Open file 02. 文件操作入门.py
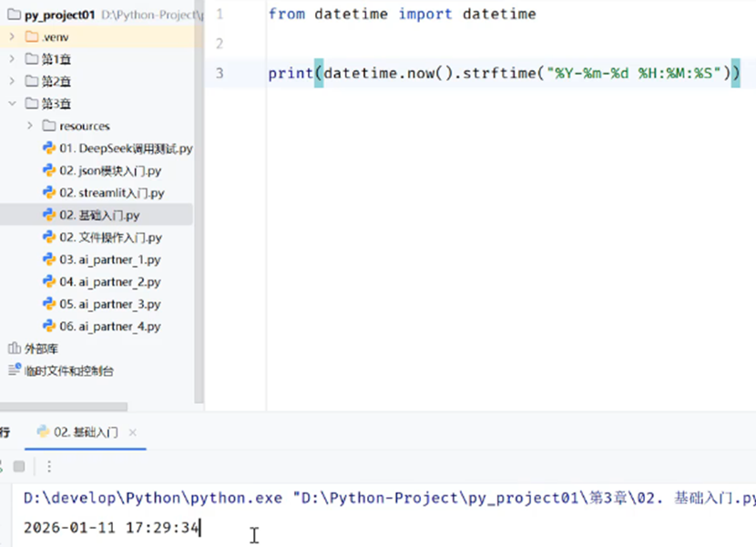This screenshot has height=547, width=756. pos(110,238)
